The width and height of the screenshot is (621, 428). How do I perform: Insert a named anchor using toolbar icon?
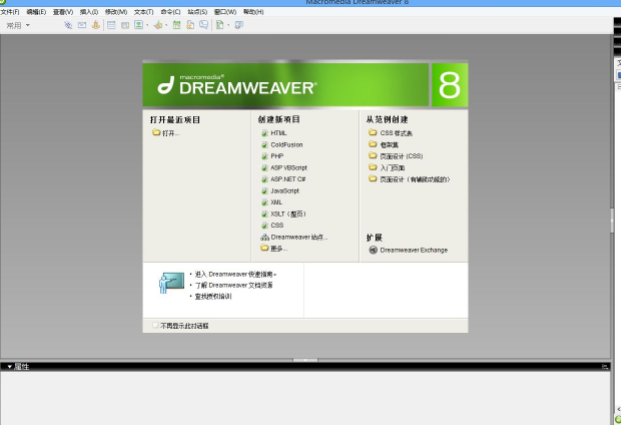point(95,25)
